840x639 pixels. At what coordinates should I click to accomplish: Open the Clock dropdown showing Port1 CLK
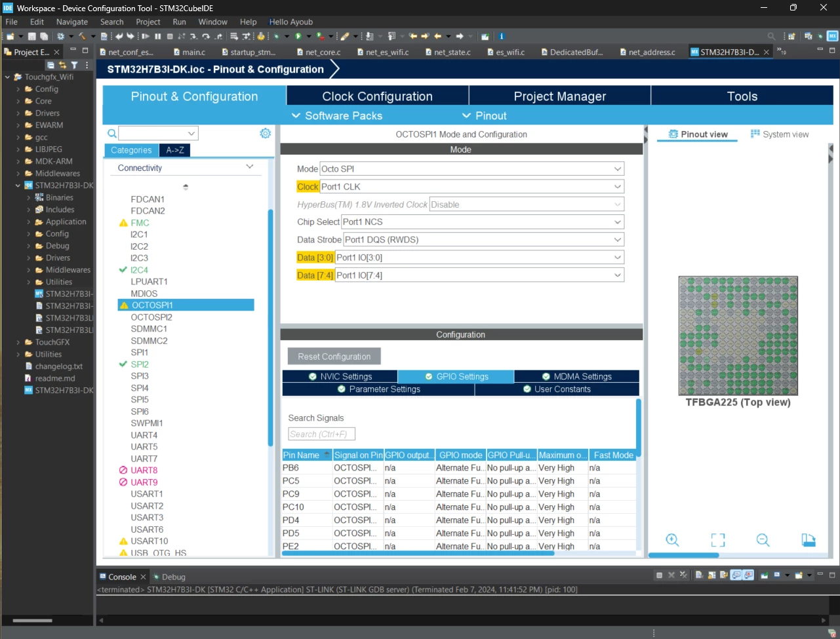pos(471,187)
